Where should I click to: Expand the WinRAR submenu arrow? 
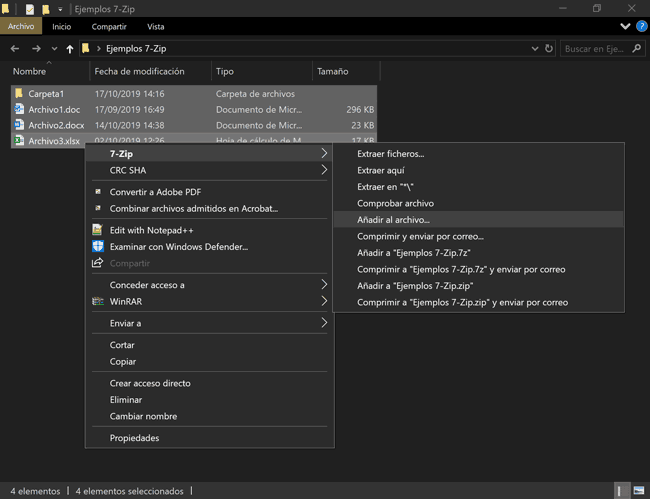(324, 301)
